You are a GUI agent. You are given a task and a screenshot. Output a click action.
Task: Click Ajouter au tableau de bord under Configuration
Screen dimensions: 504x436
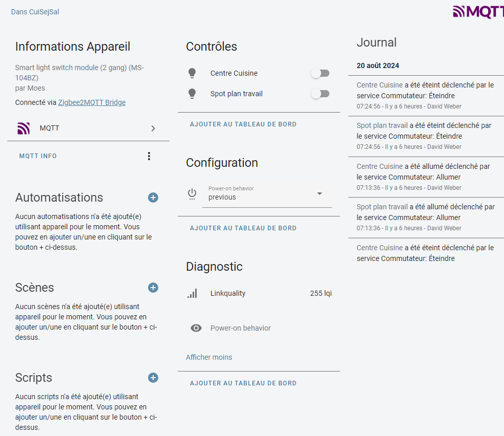243,228
